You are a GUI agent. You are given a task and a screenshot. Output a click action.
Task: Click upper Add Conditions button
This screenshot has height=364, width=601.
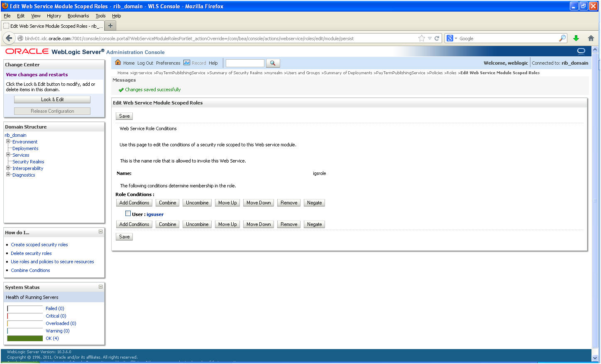(x=134, y=203)
